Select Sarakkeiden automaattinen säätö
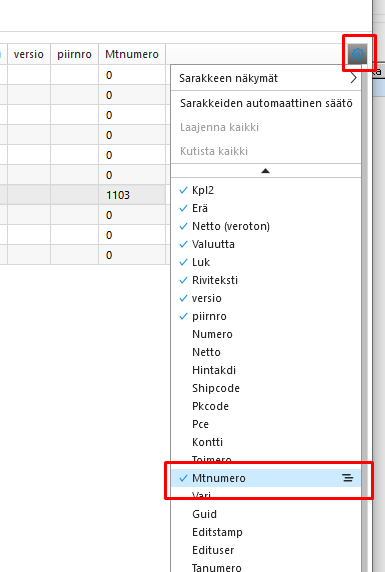 point(266,103)
